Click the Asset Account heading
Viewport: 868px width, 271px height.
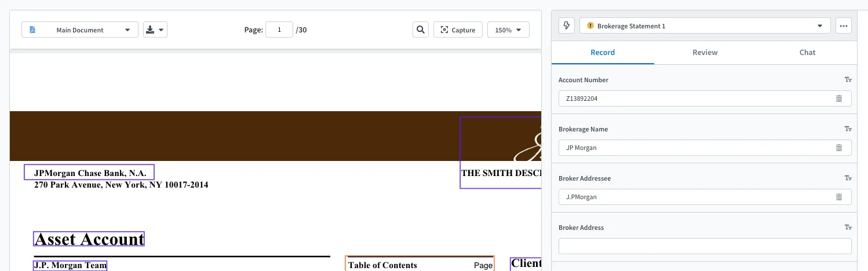point(89,239)
